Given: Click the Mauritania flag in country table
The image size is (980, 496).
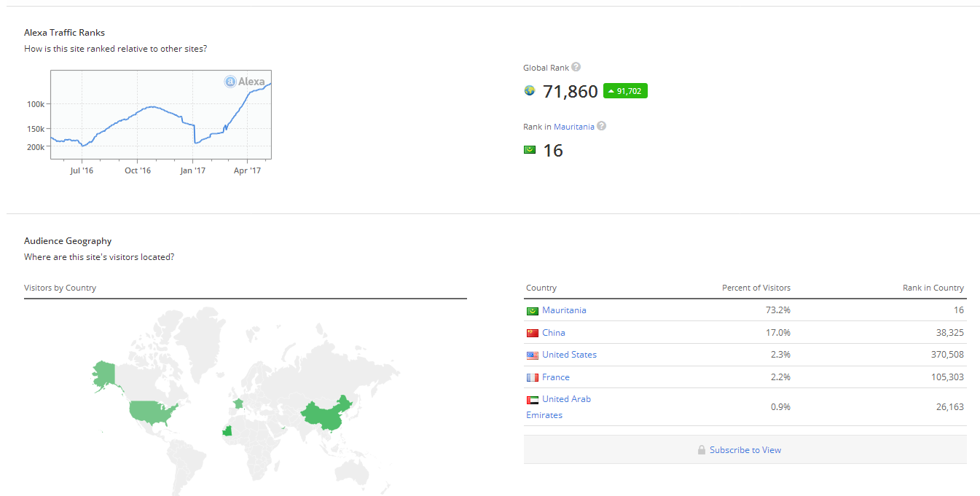Looking at the screenshot, I should (x=533, y=311).
